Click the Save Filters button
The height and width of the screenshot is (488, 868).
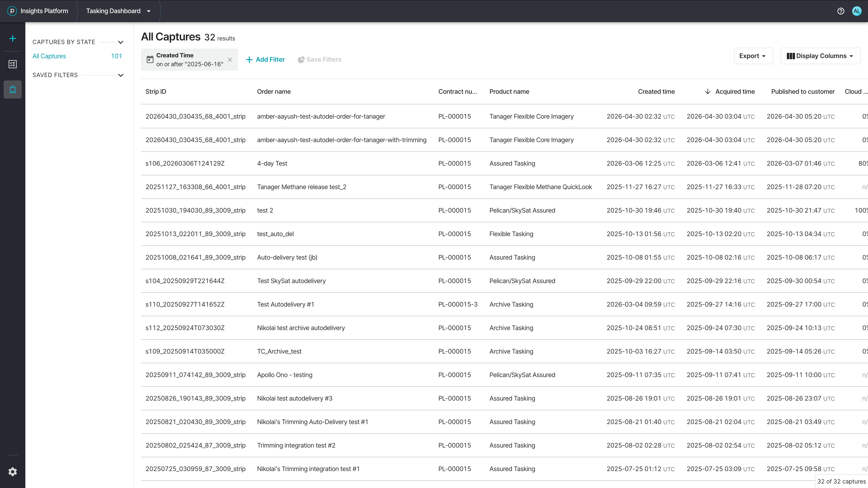319,60
